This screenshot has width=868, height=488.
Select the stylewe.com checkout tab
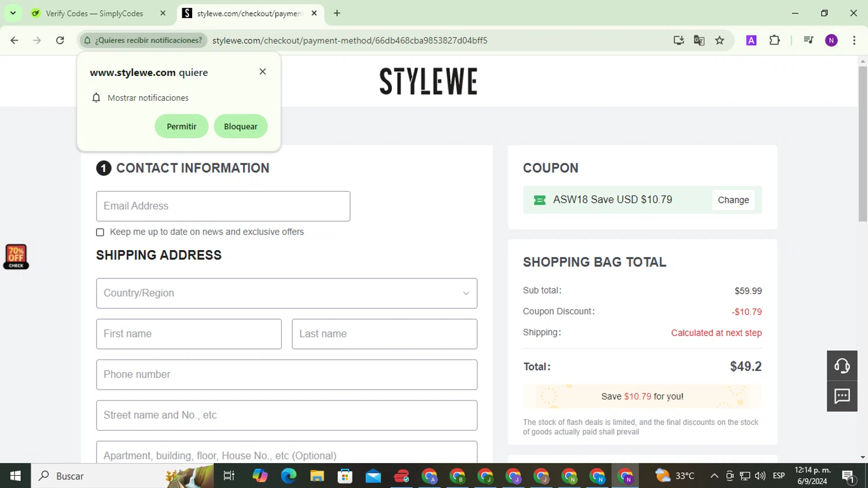pos(249,13)
